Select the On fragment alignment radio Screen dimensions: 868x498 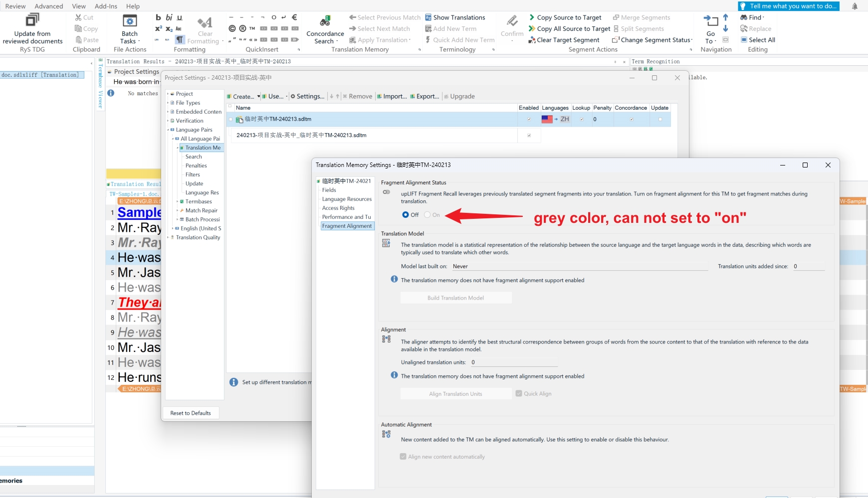click(x=428, y=215)
